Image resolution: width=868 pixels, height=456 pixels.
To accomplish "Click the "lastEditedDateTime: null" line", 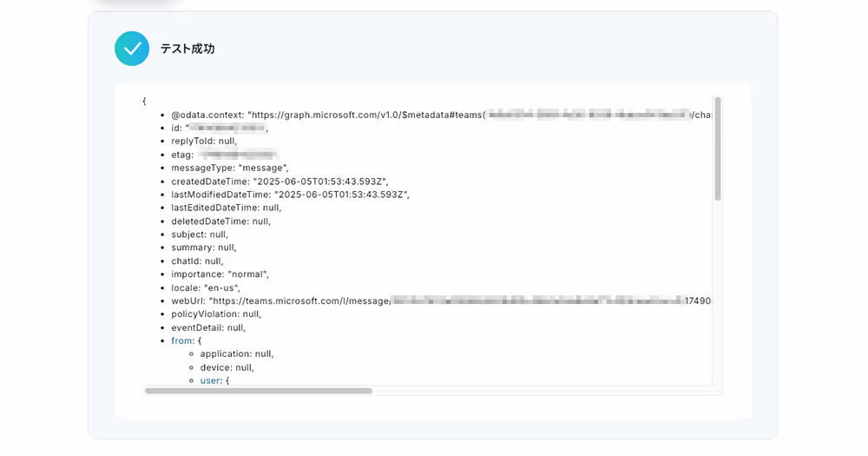I will [x=227, y=208].
